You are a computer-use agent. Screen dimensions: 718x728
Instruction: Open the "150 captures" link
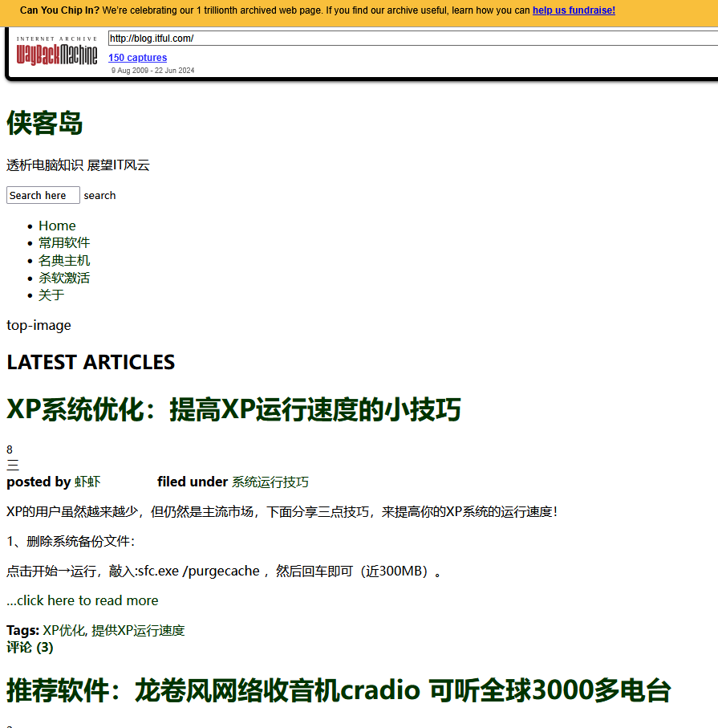137,58
